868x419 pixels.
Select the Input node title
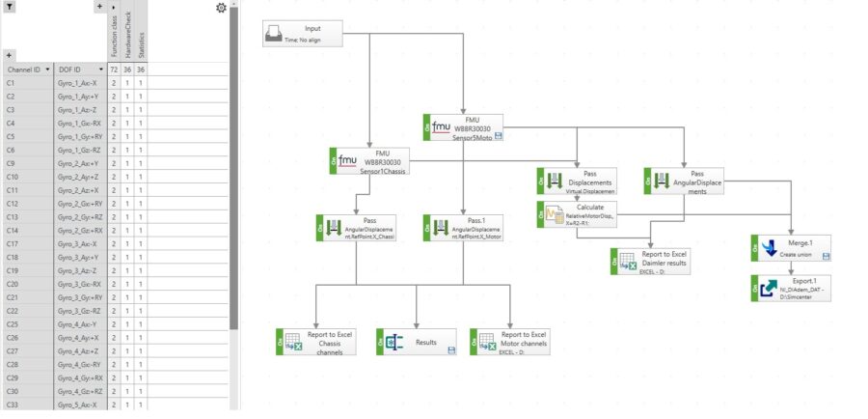312,29
